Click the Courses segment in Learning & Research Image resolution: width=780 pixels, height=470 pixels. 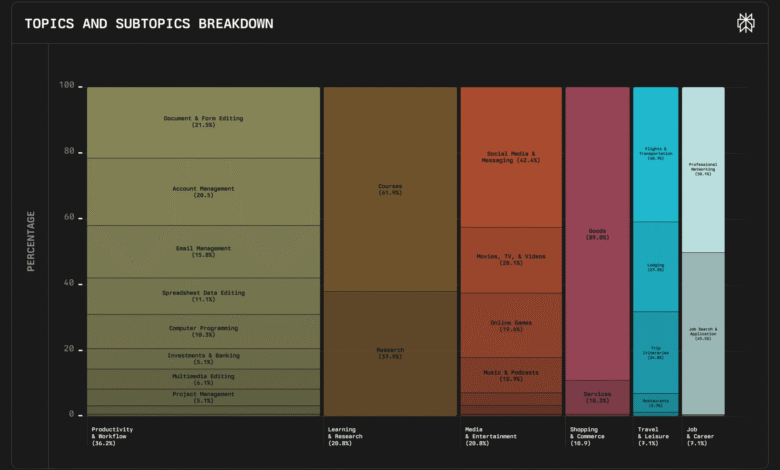coord(390,189)
